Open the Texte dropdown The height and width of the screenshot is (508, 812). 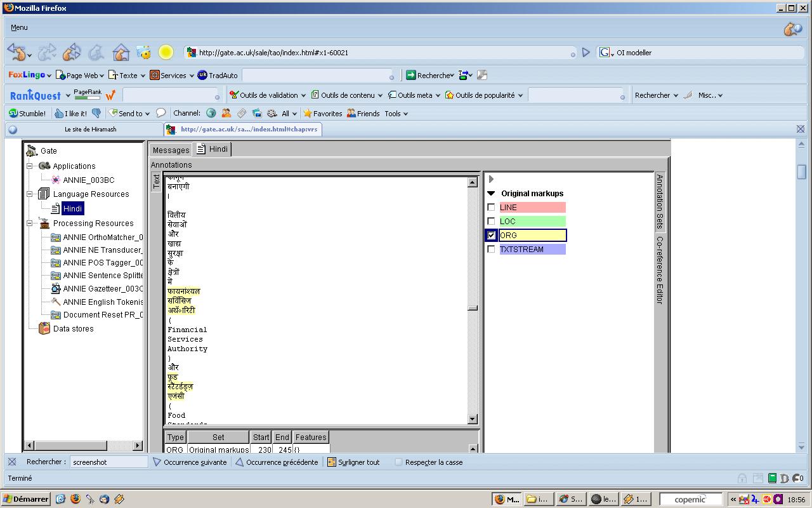(127, 75)
